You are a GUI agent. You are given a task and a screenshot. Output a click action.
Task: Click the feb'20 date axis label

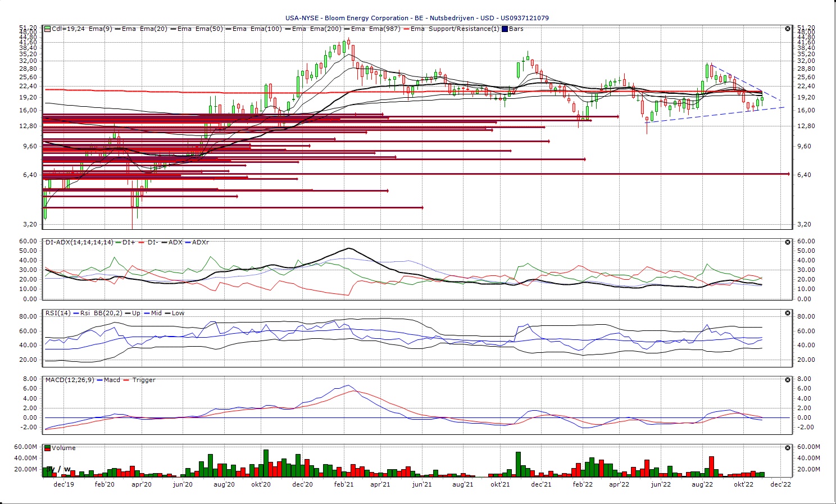click(104, 484)
